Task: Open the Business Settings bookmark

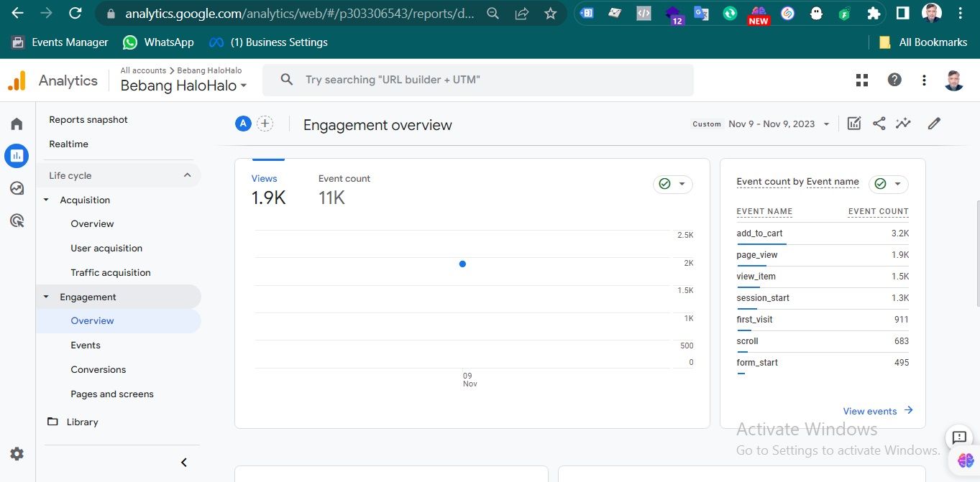Action: 268,42
